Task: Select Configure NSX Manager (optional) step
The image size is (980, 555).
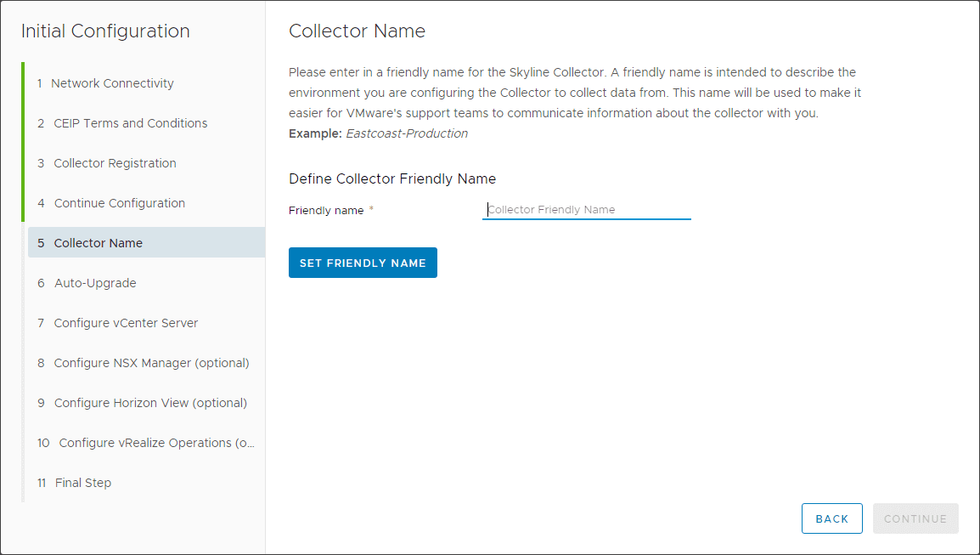Action: [151, 363]
